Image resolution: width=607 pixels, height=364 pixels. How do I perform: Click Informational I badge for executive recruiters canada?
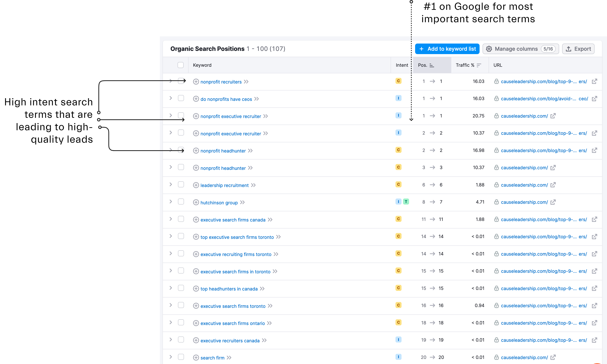tap(398, 340)
